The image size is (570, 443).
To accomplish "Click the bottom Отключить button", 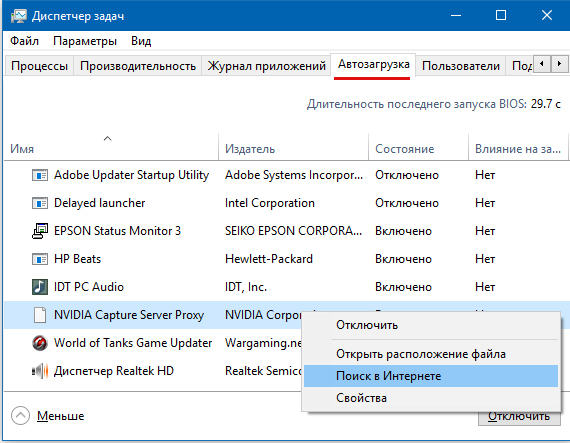I will point(519,417).
